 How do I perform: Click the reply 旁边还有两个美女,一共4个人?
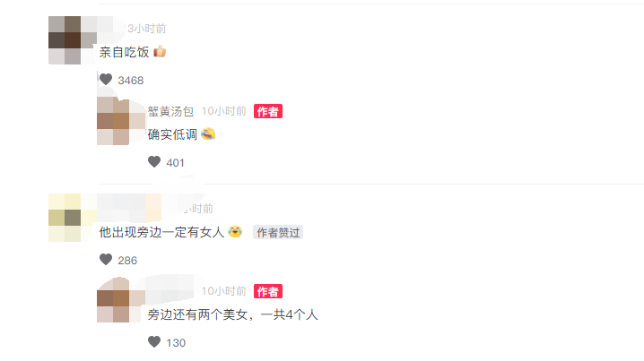(x=233, y=314)
